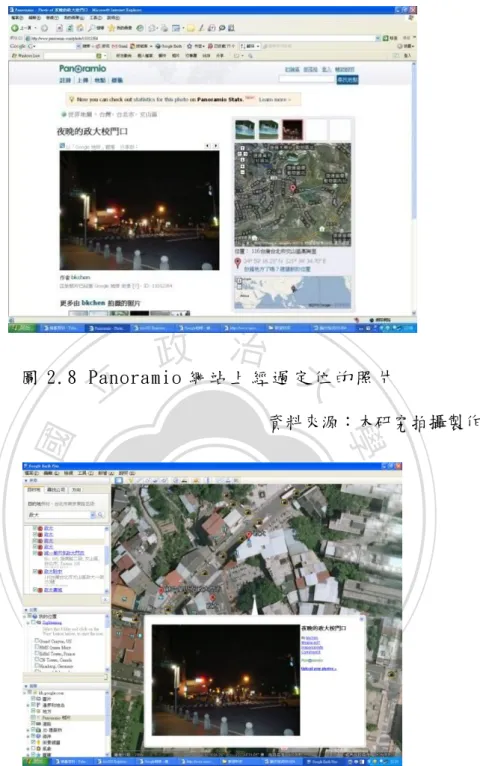Click the hide-sidebar button in Google Earth toolbar

[x=119, y=480]
